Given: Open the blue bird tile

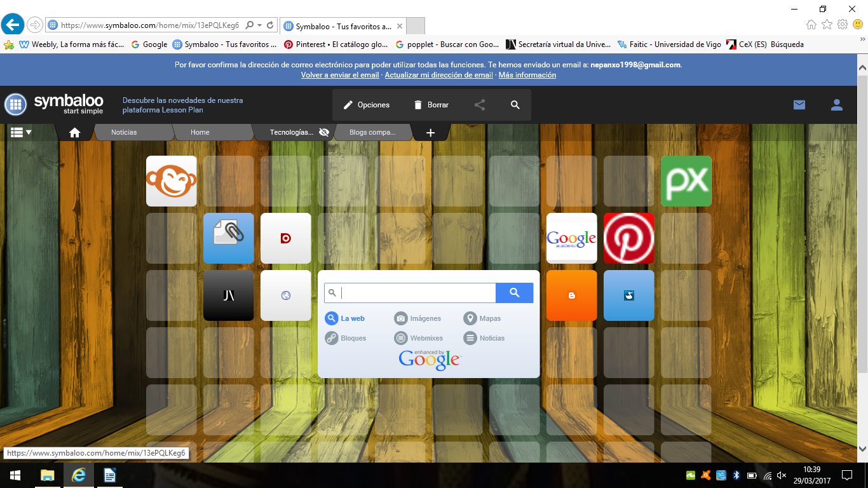Looking at the screenshot, I should tap(629, 295).
